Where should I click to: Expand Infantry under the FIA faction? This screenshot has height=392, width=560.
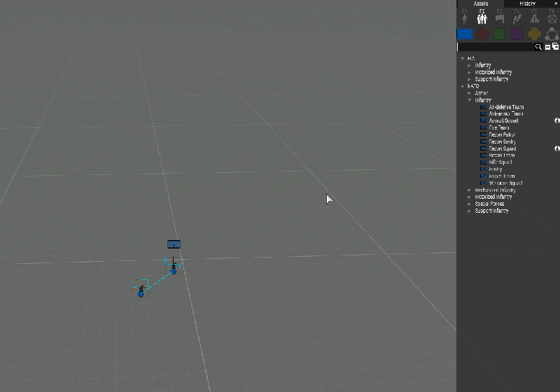coord(469,65)
